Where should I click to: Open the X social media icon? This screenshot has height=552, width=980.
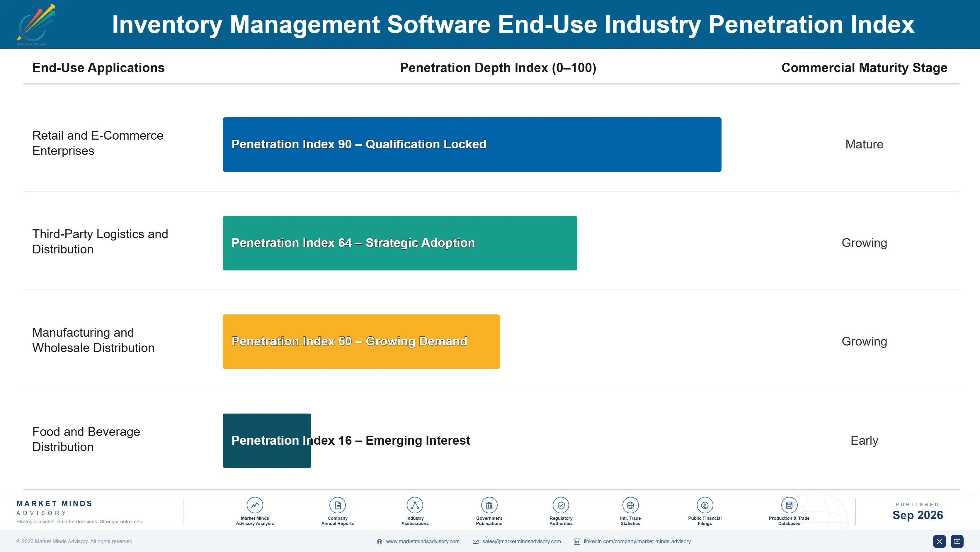pyautogui.click(x=939, y=541)
